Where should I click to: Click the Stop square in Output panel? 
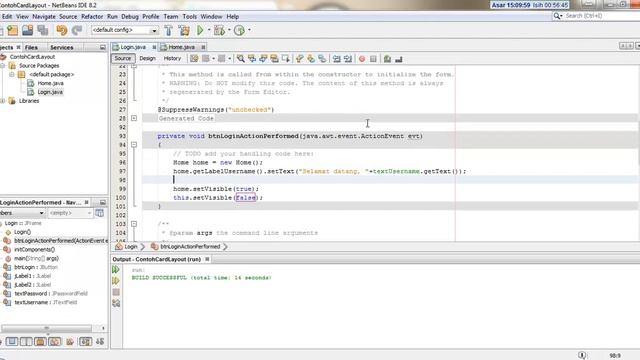click(116, 292)
